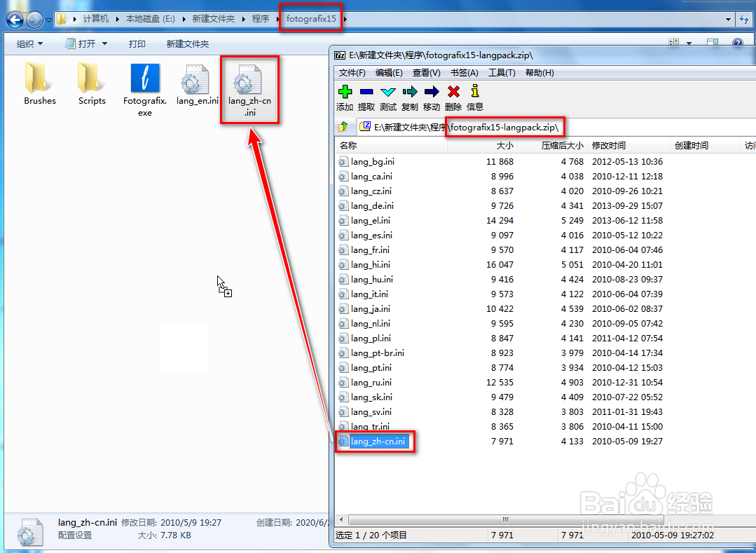Click the 7-Zip Delete (删除) red X icon
The height and width of the screenshot is (553, 756).
[453, 92]
